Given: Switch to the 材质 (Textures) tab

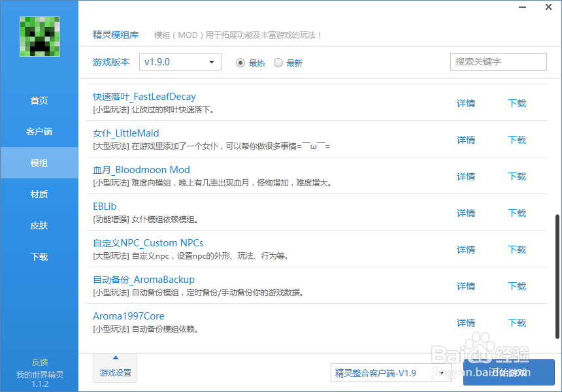Looking at the screenshot, I should coord(38,194).
